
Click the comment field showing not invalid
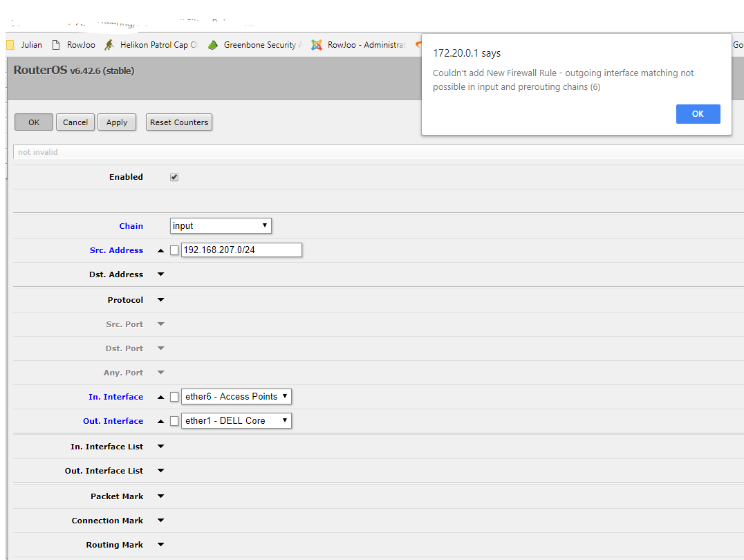pyautogui.click(x=378, y=152)
